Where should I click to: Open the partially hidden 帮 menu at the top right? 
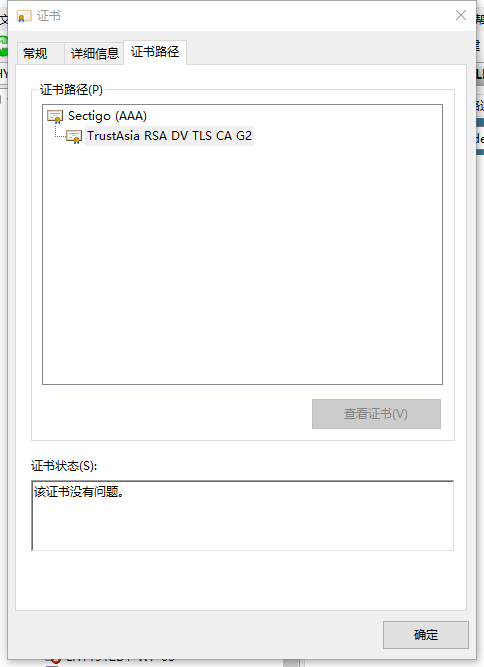tap(480, 19)
